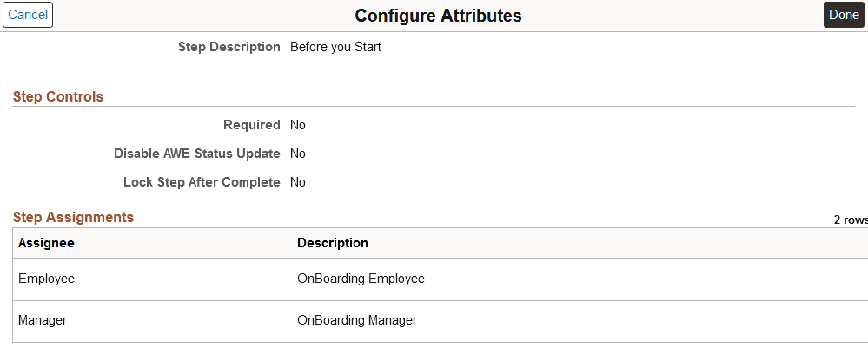Select the Lock Step After Complete value
868x354 pixels.
pyautogui.click(x=298, y=182)
